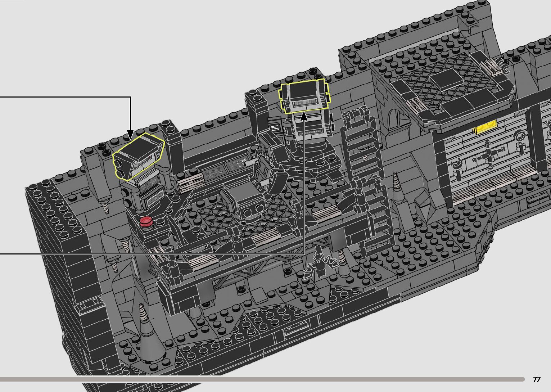Click the page number 77
Image resolution: width=551 pixels, height=392 pixels.
537,379
